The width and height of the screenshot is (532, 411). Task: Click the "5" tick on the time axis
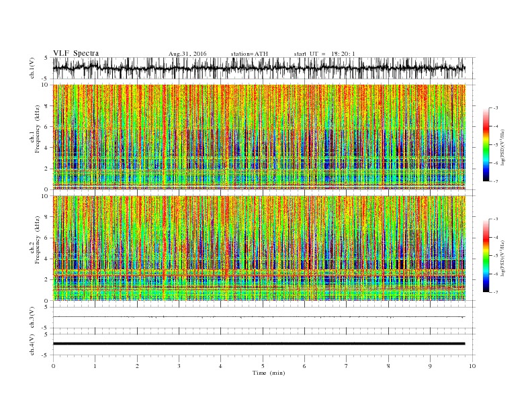(263, 366)
